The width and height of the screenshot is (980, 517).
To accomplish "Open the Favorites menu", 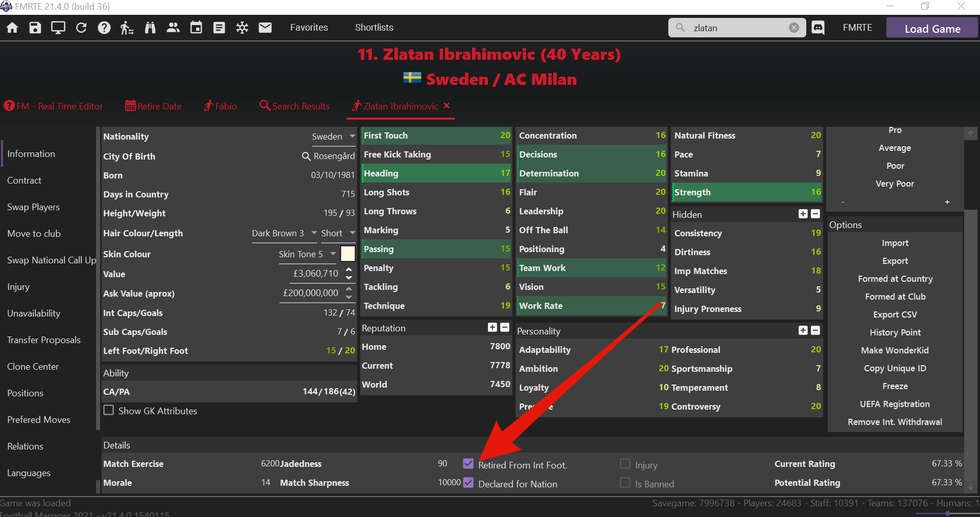I will point(309,28).
